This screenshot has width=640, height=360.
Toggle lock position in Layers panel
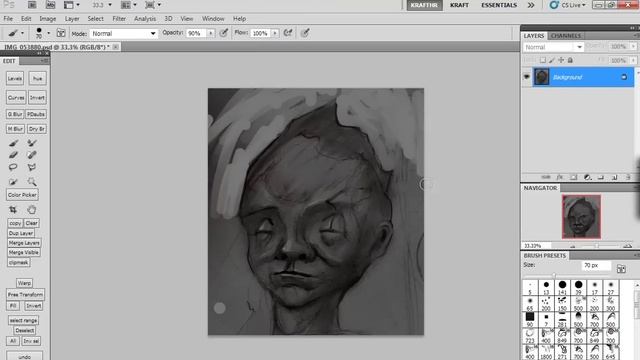pyautogui.click(x=561, y=60)
